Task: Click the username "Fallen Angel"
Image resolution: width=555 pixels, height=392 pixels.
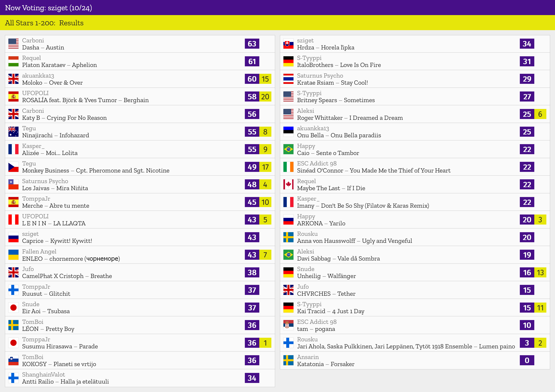Action: point(39,252)
